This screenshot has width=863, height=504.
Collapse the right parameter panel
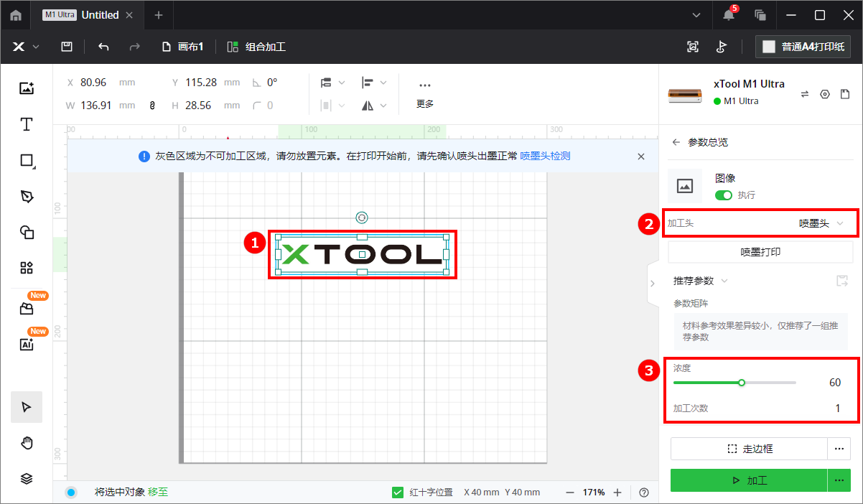click(653, 284)
